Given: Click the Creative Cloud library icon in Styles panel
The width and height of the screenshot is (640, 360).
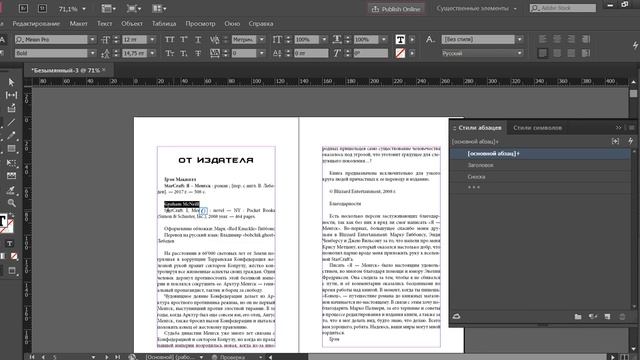Looking at the screenshot, I should point(456,316).
